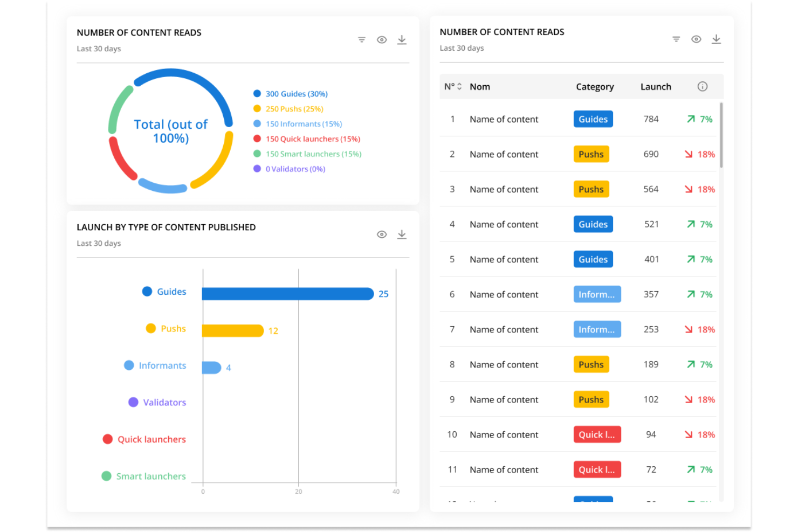Click Pushs tag in row 9
The width and height of the screenshot is (798, 532).
(x=591, y=399)
